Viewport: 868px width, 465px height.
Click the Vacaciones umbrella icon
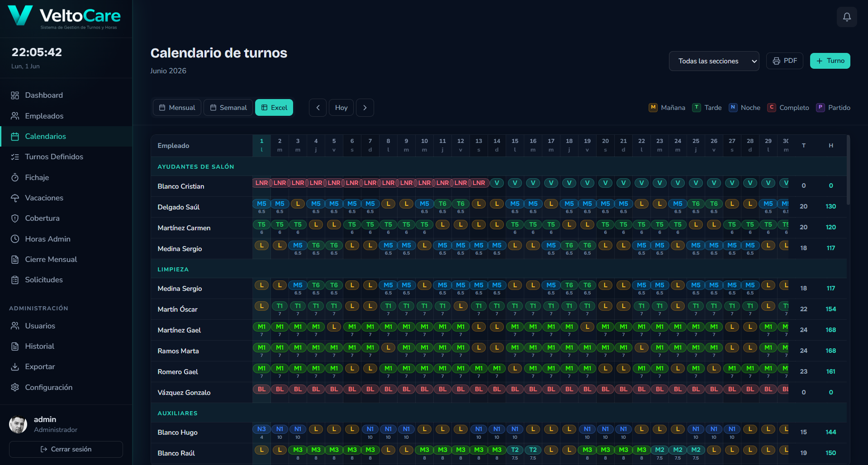pos(15,198)
